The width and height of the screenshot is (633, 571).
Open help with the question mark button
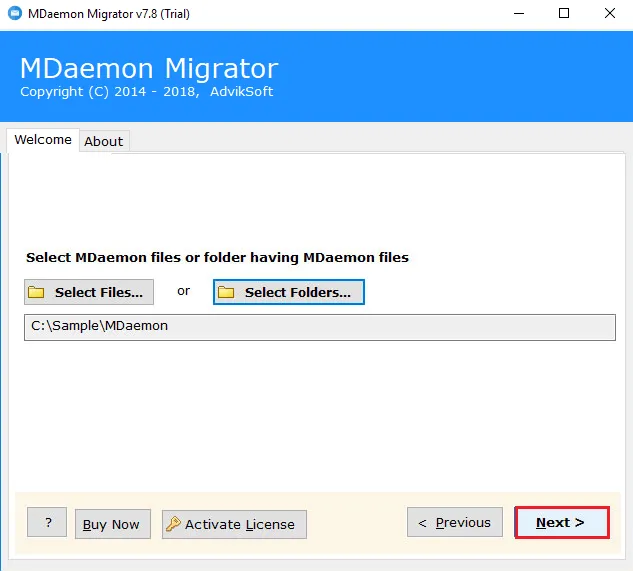click(x=47, y=523)
